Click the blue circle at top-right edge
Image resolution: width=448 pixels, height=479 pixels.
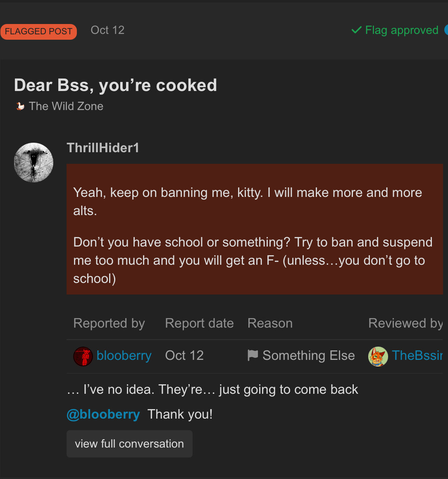(446, 30)
